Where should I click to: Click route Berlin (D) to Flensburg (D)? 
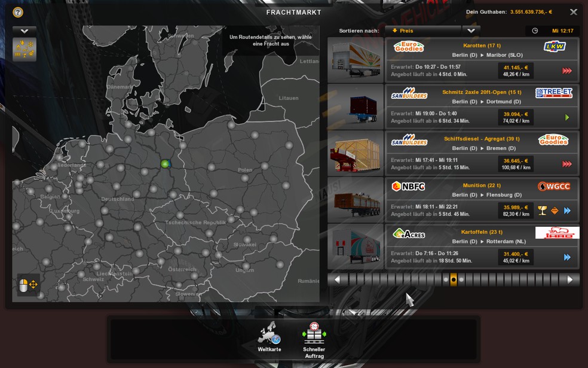(487, 194)
